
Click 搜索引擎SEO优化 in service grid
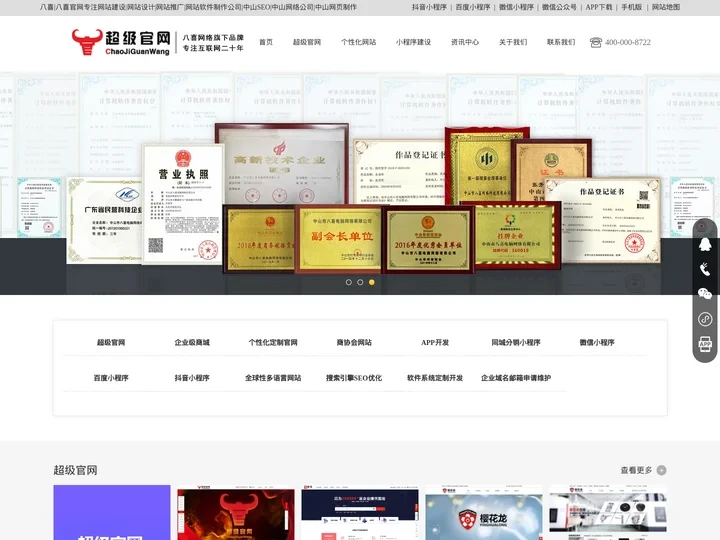pyautogui.click(x=354, y=378)
